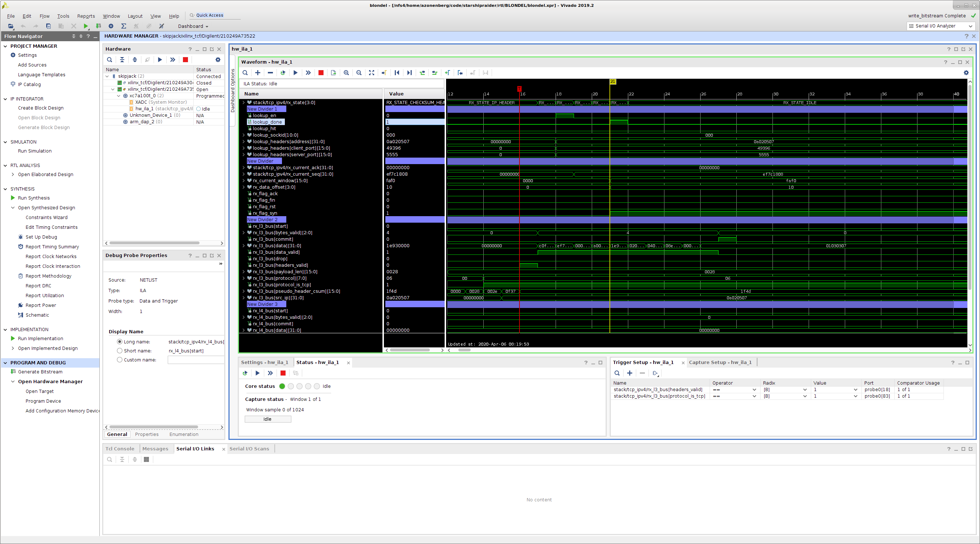Select the Long name radio button
Screen dimensions: 980x544
(120, 342)
